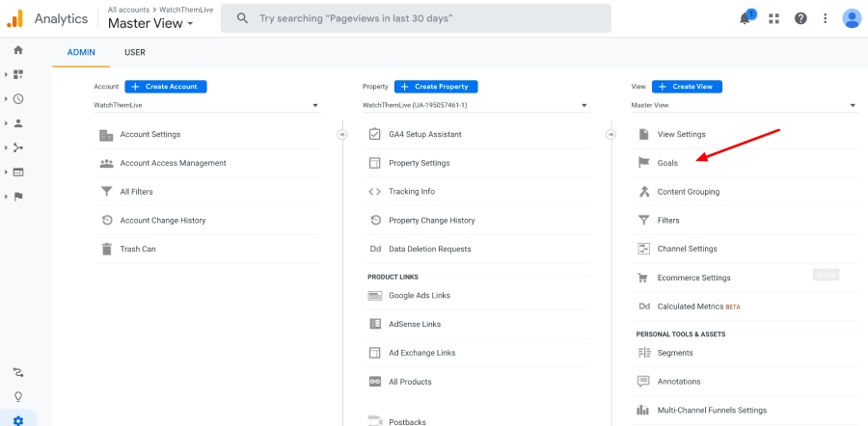Click the Content Grouping person icon
Image resolution: width=868 pixels, height=426 pixels.
pos(644,192)
